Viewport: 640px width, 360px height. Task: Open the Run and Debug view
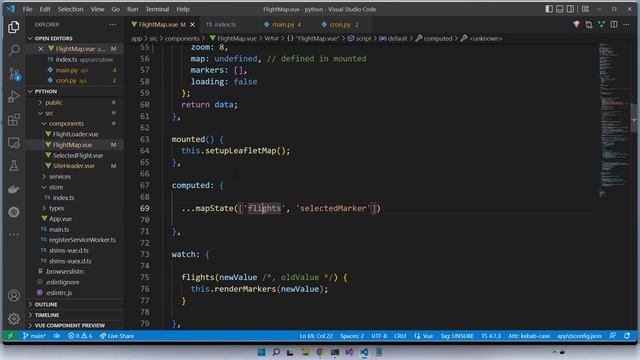(x=14, y=96)
